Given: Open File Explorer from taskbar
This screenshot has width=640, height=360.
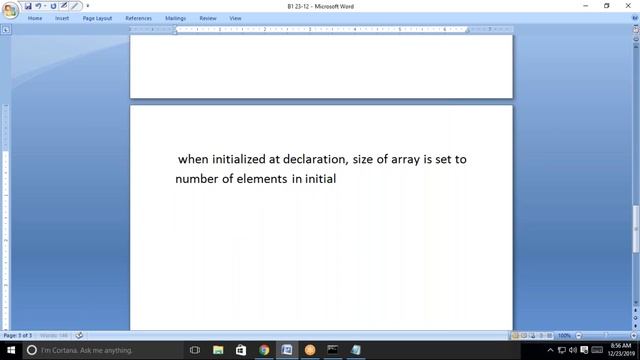Looking at the screenshot, I should tap(218, 350).
